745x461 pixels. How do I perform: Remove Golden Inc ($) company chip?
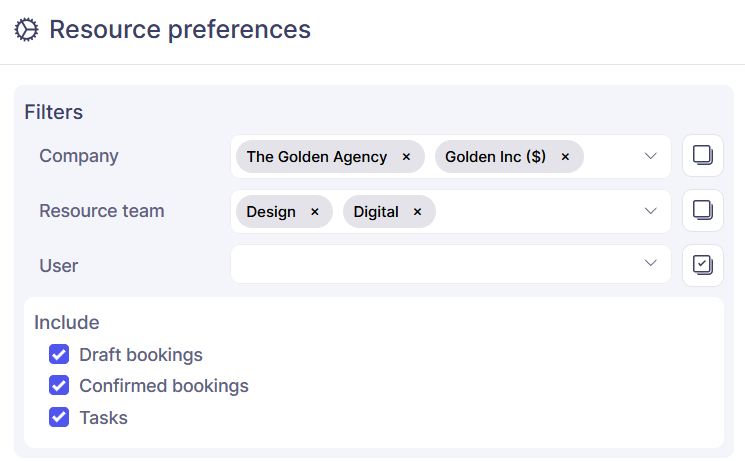pyautogui.click(x=565, y=157)
